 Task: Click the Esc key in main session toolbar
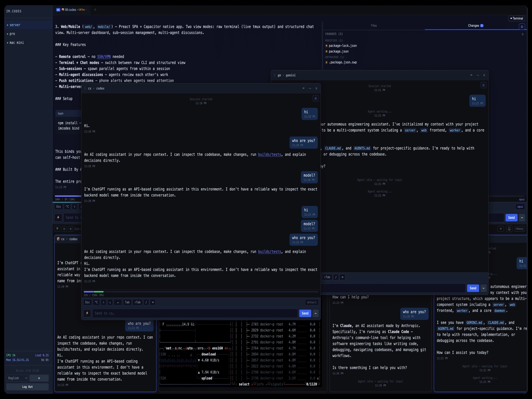59,207
